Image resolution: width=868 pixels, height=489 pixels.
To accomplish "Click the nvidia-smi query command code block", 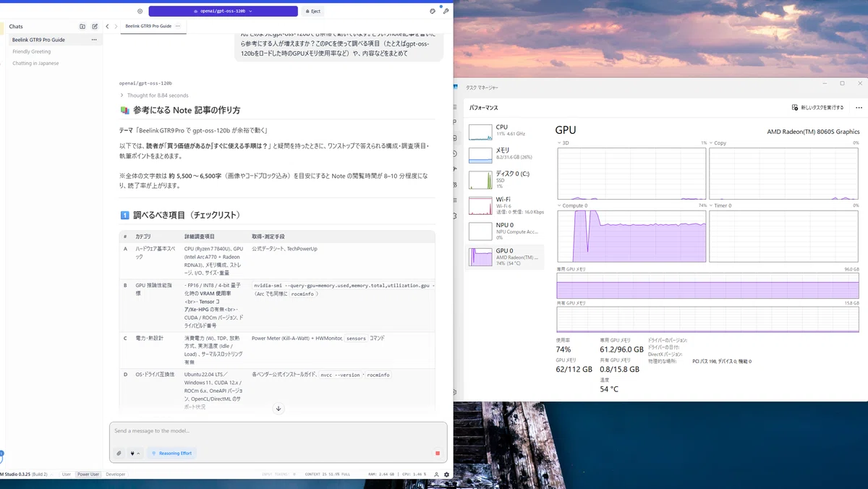I will pyautogui.click(x=344, y=285).
